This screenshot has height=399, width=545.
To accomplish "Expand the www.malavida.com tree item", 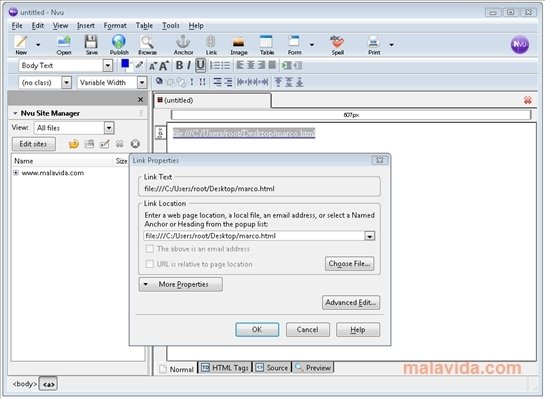I will (16, 173).
